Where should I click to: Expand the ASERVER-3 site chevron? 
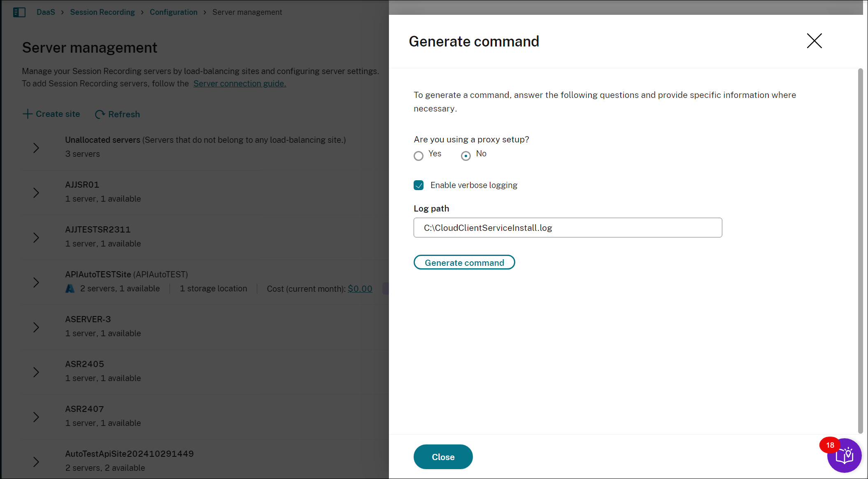coord(36,327)
